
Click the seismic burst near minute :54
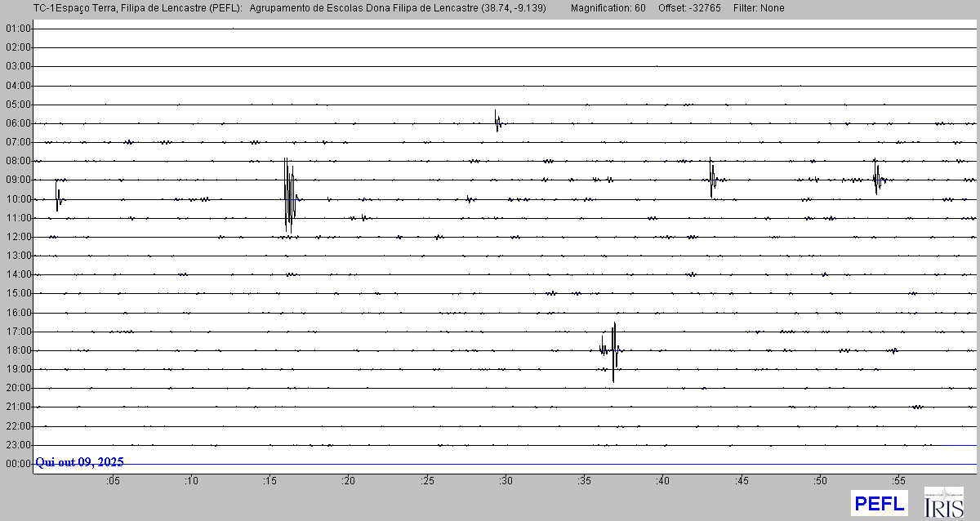[876, 176]
